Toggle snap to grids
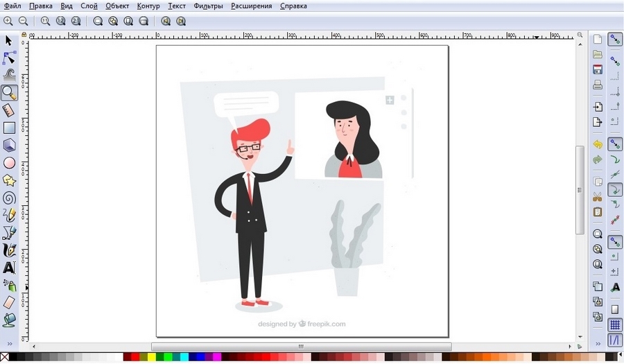The height and width of the screenshot is (364, 624). coord(615,325)
